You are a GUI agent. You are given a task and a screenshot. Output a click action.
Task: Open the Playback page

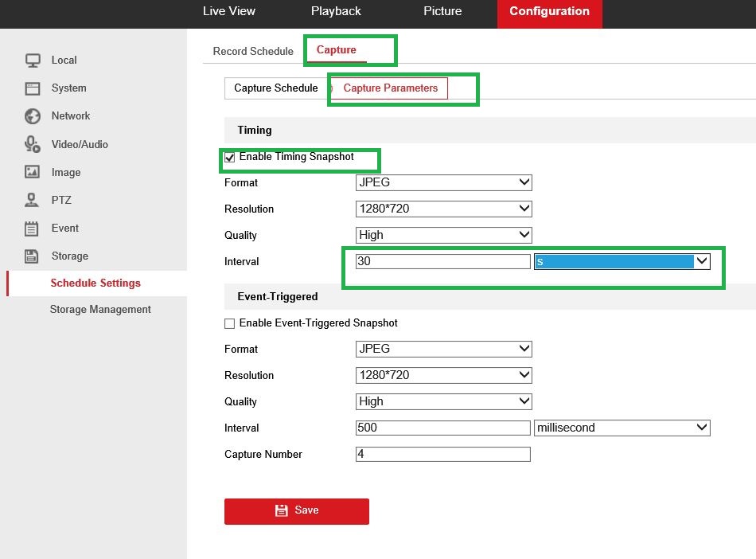(x=336, y=11)
